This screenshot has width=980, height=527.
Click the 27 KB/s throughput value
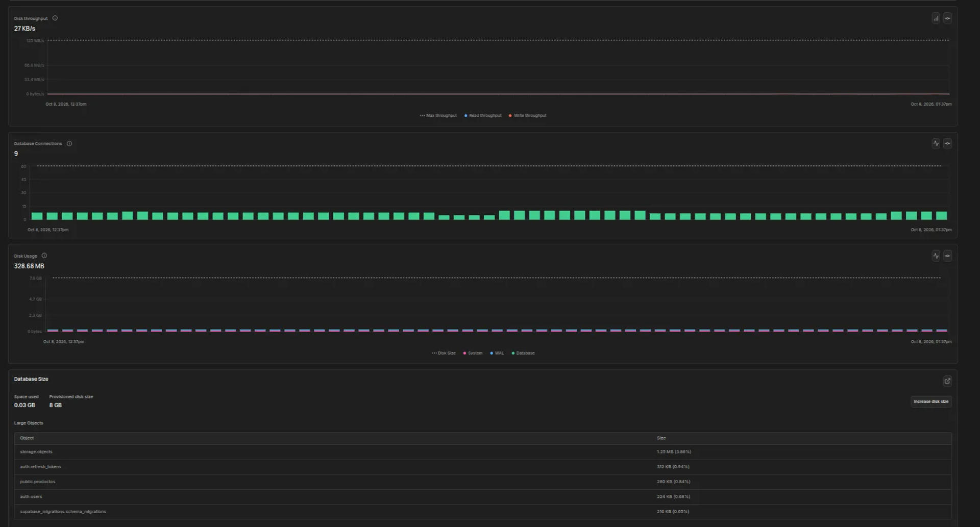tap(24, 29)
